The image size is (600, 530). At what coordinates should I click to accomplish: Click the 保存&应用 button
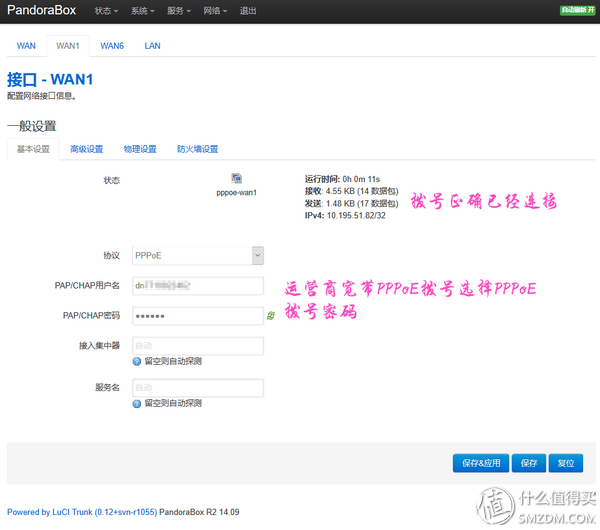tap(481, 463)
